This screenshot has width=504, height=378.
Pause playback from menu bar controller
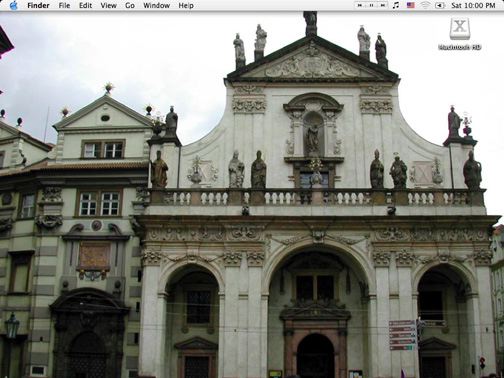pyautogui.click(x=371, y=5)
